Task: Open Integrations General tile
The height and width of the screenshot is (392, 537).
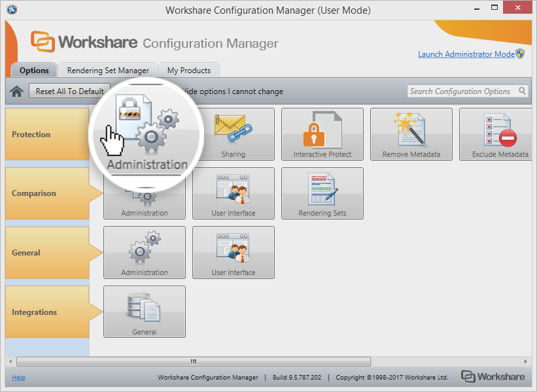Action: [x=145, y=312]
